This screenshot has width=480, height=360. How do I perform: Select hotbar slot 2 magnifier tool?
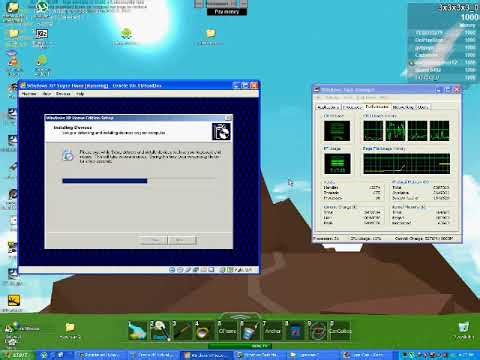pyautogui.click(x=160, y=330)
